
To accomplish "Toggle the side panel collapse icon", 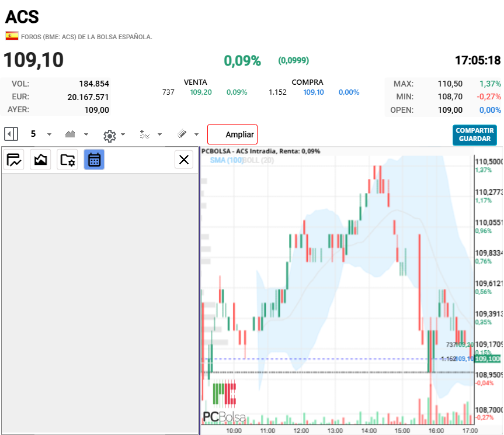I will [x=11, y=134].
